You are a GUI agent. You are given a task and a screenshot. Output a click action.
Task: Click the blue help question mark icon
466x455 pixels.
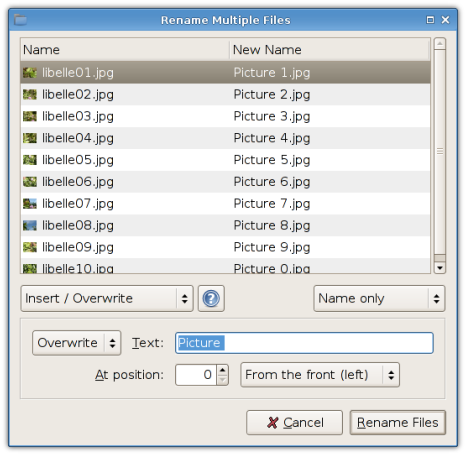[x=211, y=298]
